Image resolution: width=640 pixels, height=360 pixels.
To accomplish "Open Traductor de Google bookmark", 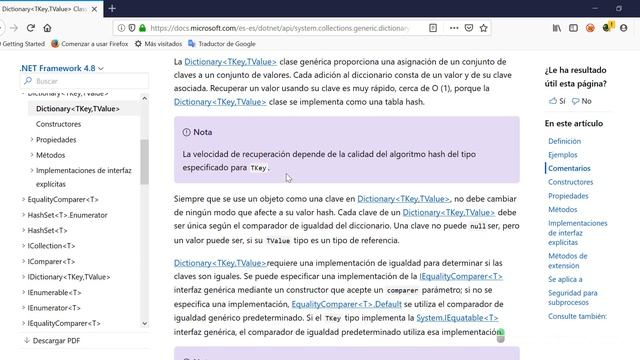I will [222, 44].
